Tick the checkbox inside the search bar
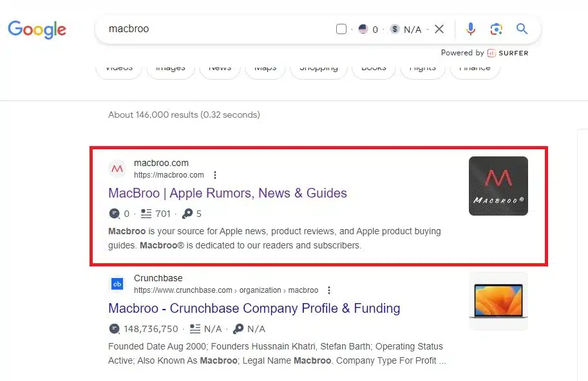Screen dimensions: 588x381 pos(341,29)
